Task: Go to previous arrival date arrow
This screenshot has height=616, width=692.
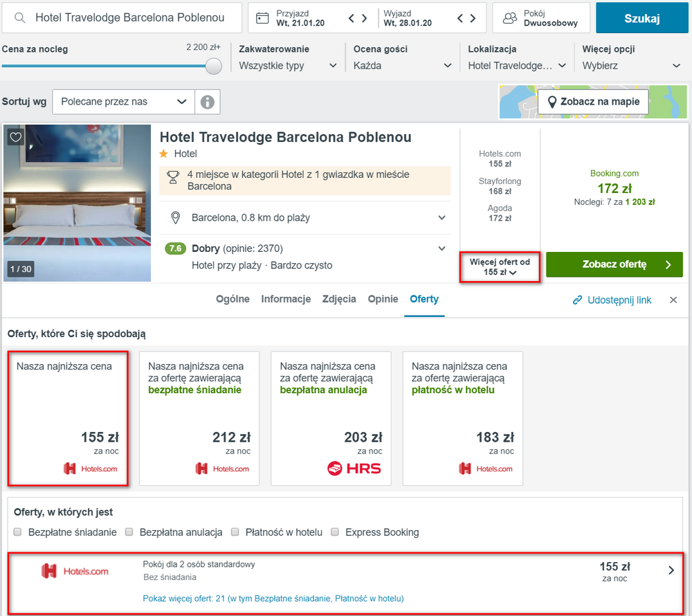Action: (x=352, y=18)
